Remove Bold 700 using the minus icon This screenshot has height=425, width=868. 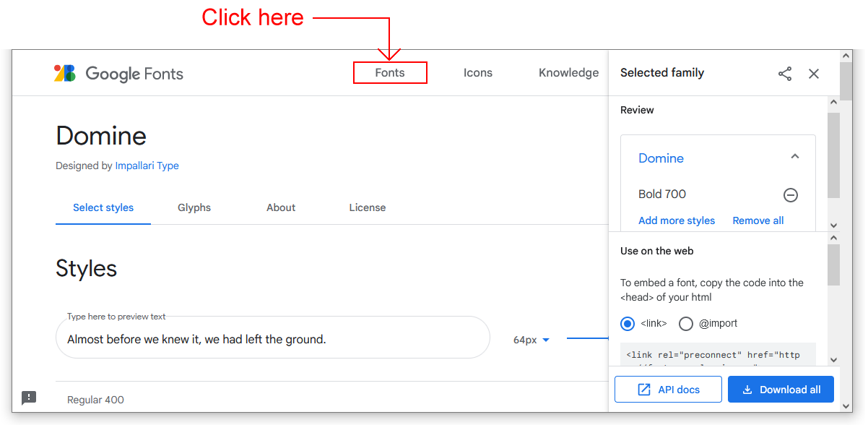(791, 194)
